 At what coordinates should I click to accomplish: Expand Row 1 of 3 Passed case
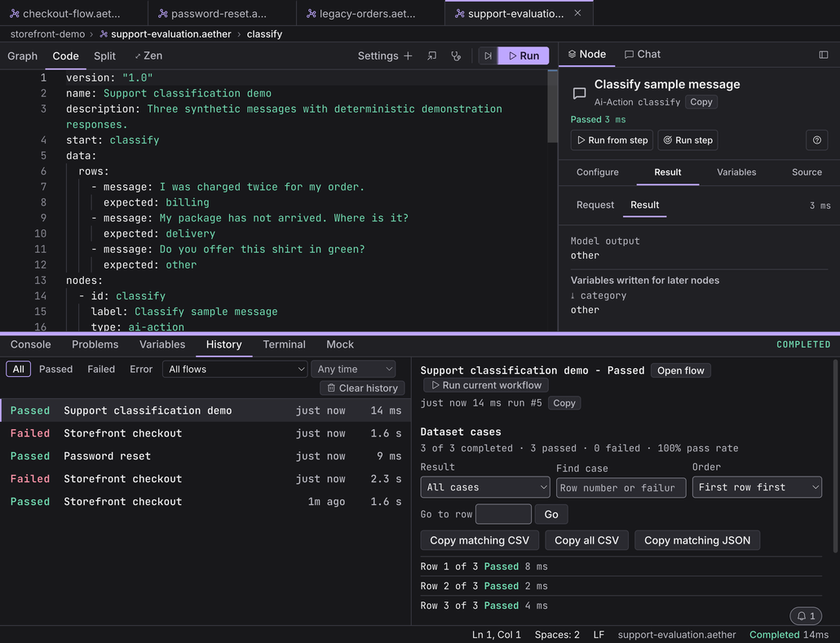coord(621,566)
